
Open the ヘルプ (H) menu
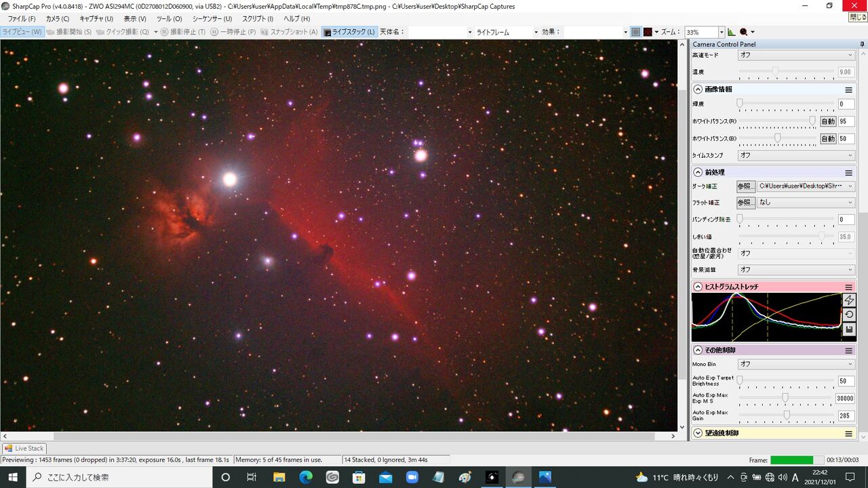click(296, 19)
